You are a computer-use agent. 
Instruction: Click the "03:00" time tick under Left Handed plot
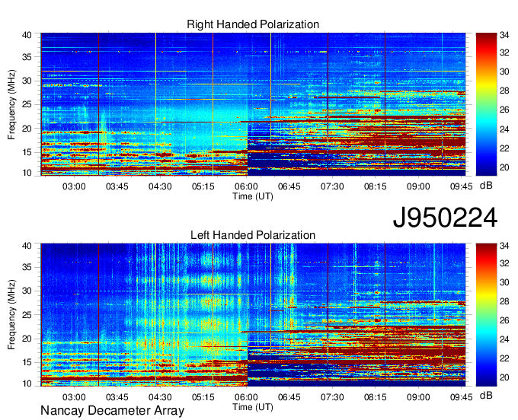(x=74, y=397)
